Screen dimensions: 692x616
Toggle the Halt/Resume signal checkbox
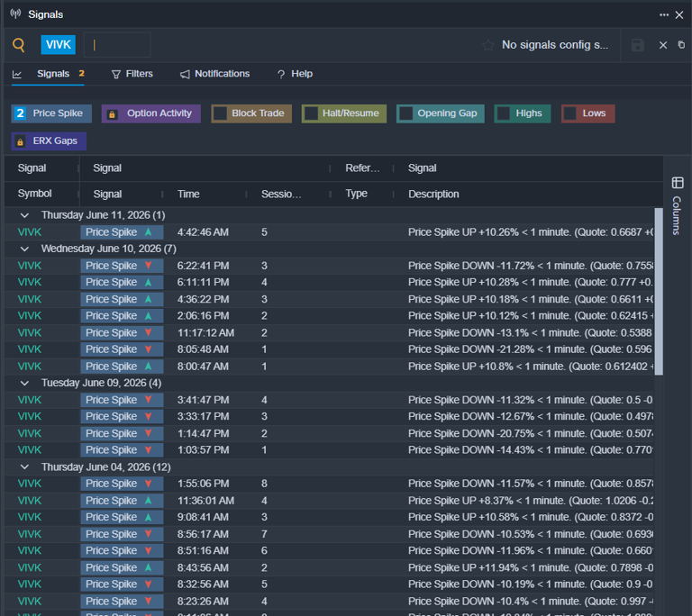coord(311,113)
